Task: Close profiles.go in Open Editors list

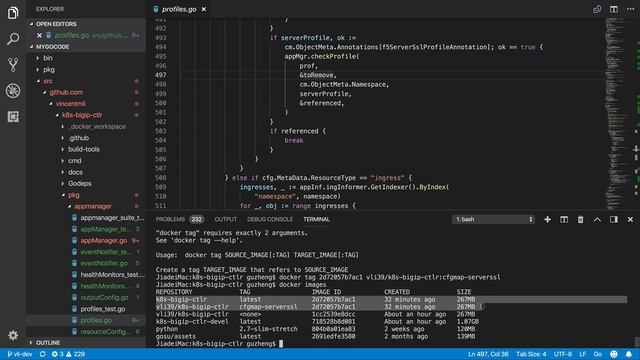Action: pos(39,36)
